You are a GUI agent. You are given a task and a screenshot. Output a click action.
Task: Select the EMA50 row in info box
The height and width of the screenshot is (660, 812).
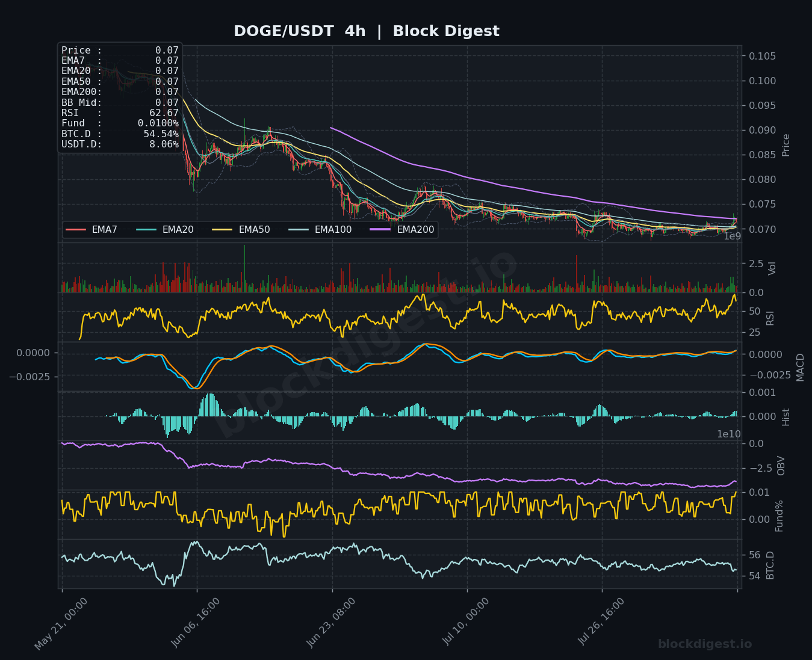coord(120,82)
